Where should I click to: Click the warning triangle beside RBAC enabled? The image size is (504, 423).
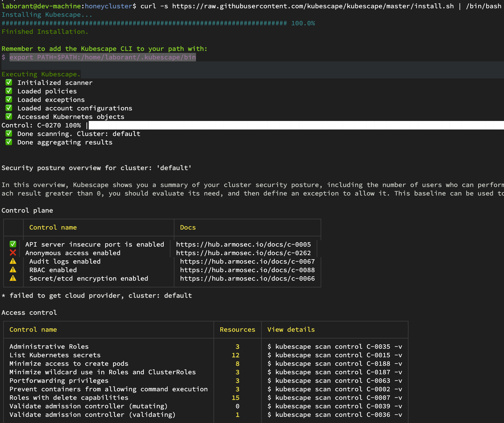click(x=13, y=270)
